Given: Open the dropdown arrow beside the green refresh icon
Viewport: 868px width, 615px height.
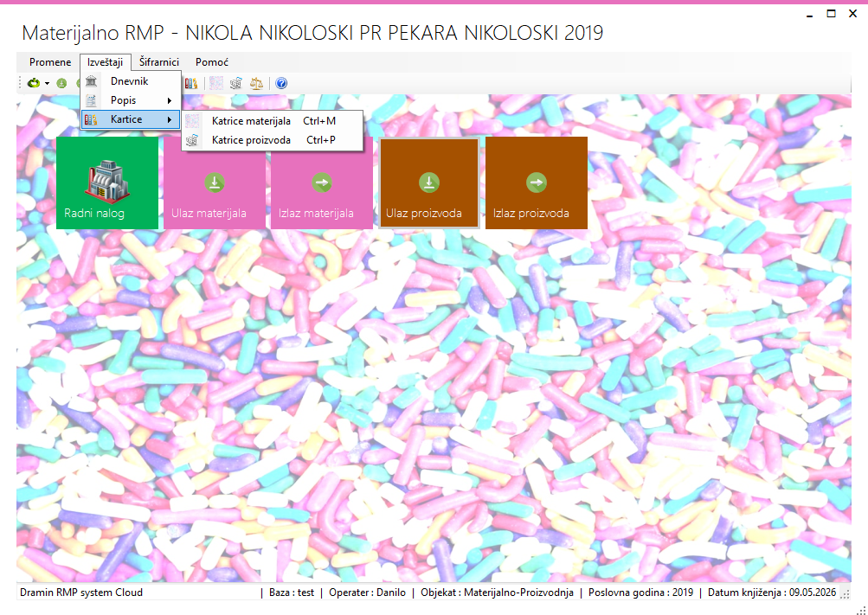Looking at the screenshot, I should pos(47,84).
